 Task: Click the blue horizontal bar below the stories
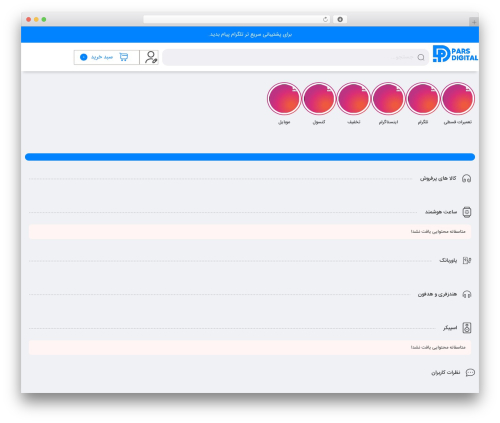click(250, 157)
